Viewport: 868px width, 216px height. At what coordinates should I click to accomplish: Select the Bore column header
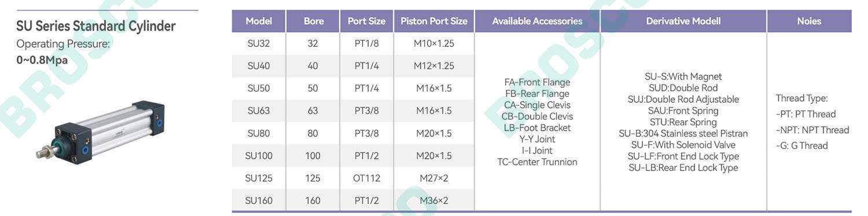coord(313,21)
